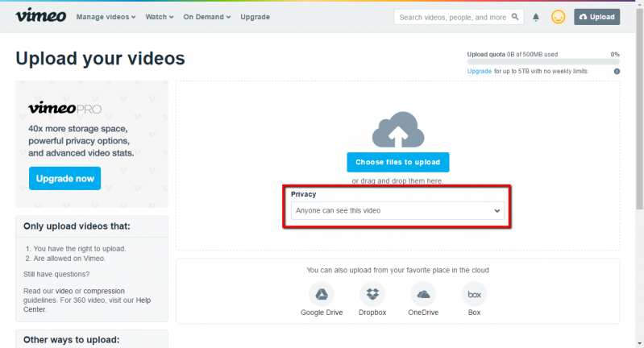Click the cloud upload illustration

(398, 130)
